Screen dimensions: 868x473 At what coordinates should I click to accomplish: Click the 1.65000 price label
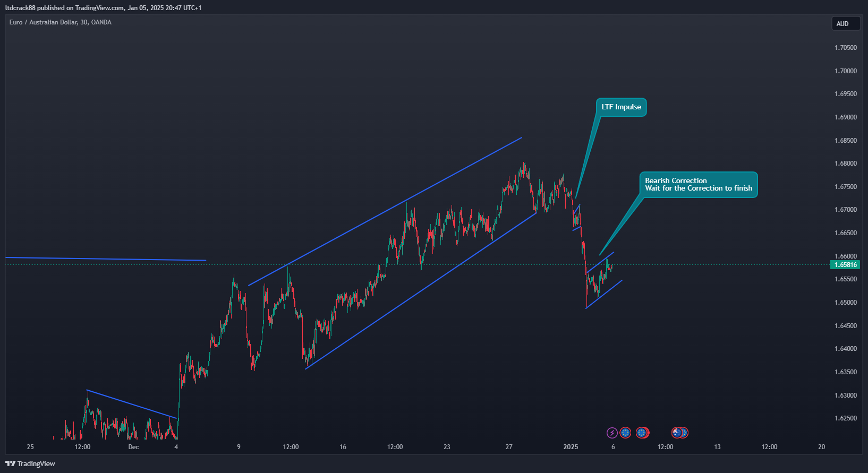pos(846,303)
